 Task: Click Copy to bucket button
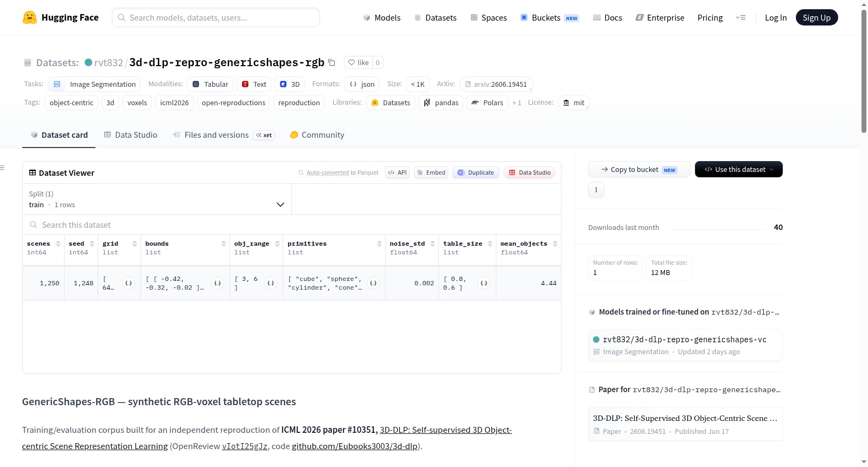click(639, 169)
